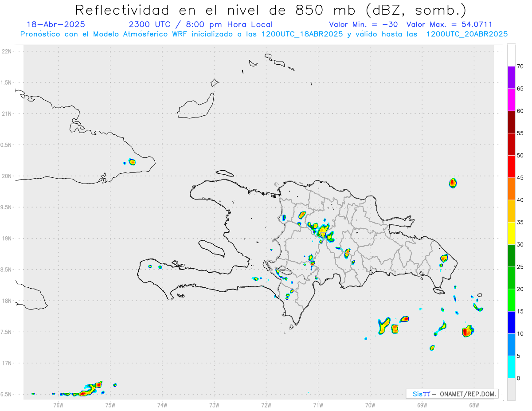Click the magenta 65 dBZ color band

pyautogui.click(x=511, y=100)
